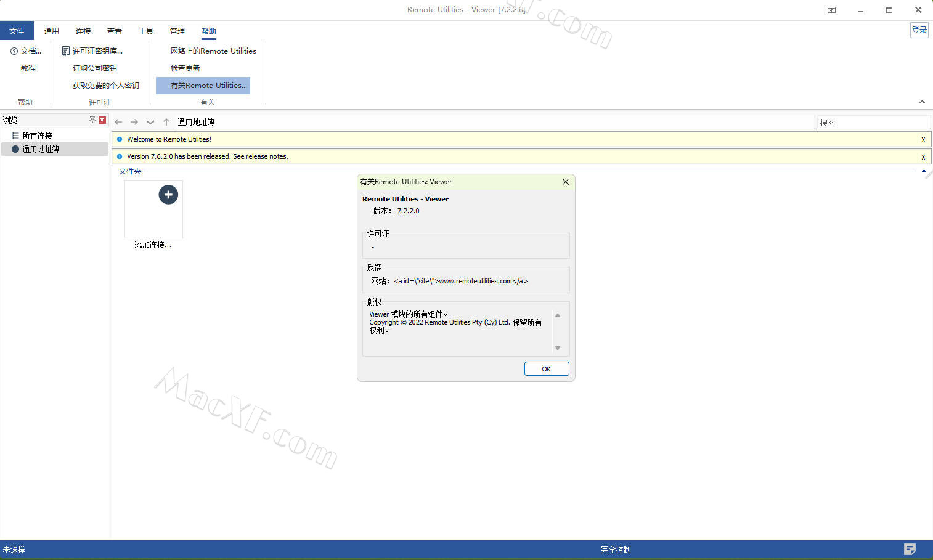Click the 搜索 search field
933x560 pixels.
[x=873, y=123]
